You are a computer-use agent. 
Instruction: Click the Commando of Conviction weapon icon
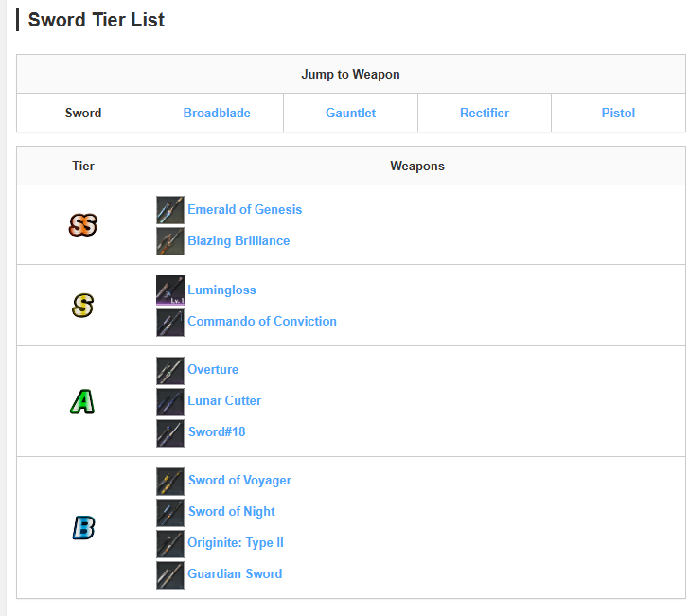tap(170, 323)
